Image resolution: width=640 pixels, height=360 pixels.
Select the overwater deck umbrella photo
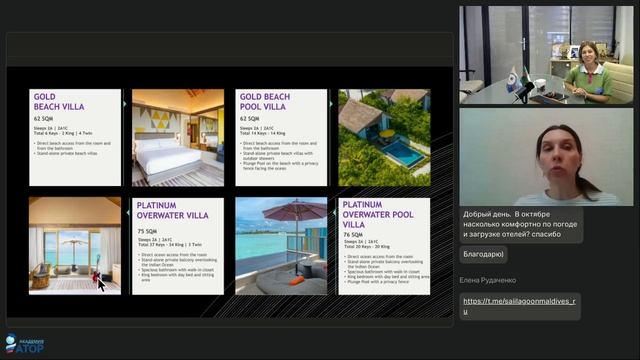tap(281, 246)
